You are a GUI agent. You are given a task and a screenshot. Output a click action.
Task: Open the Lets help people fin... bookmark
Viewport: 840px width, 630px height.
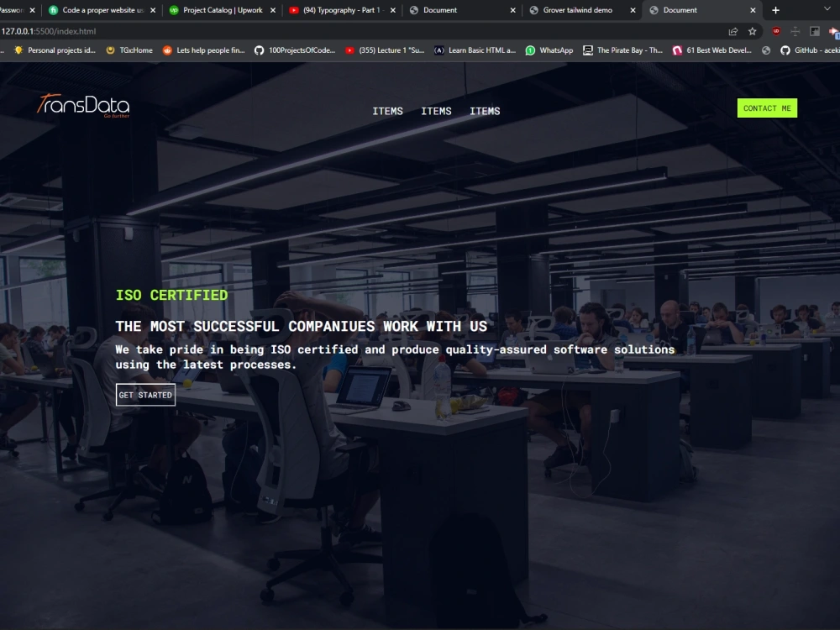pyautogui.click(x=203, y=50)
